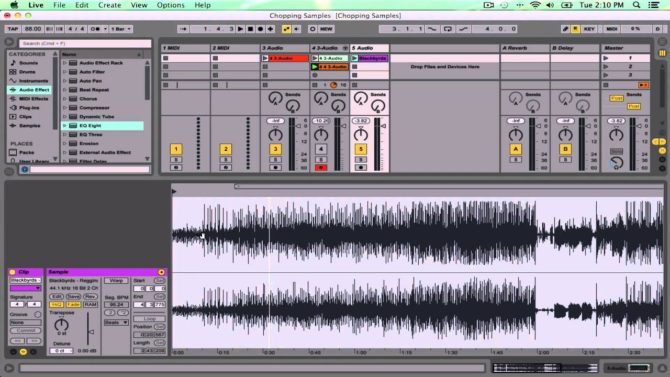Open the Live menu
Viewport: 670px width, 377px height.
tap(35, 5)
